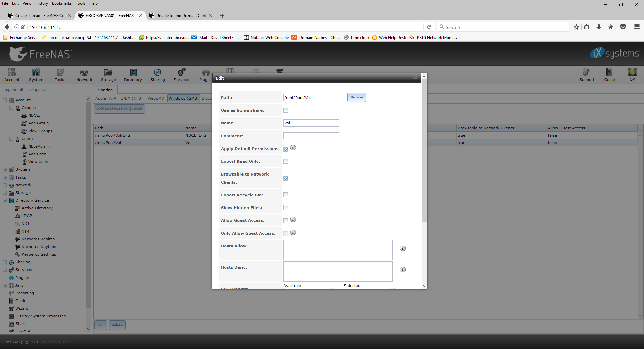Expand the System tree node
644x349 pixels.
[x=5, y=169]
